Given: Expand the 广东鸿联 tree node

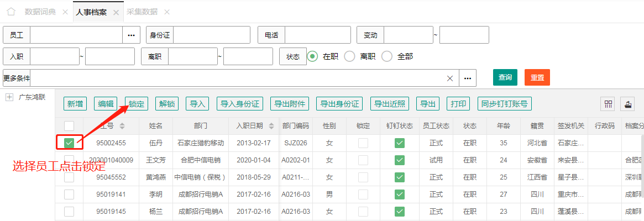Looking at the screenshot, I should click(9, 97).
